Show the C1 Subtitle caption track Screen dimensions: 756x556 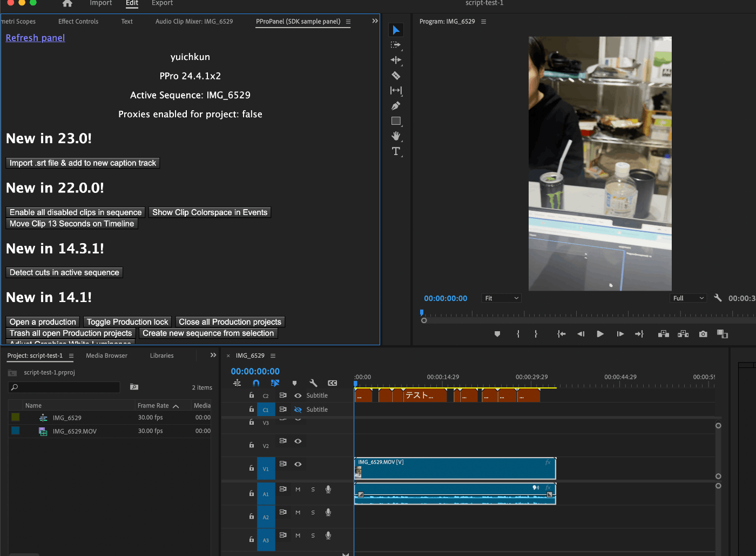pyautogui.click(x=298, y=410)
